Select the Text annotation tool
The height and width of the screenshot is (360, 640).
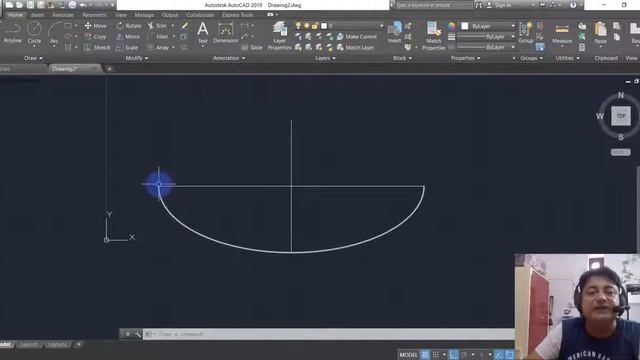[x=202, y=33]
